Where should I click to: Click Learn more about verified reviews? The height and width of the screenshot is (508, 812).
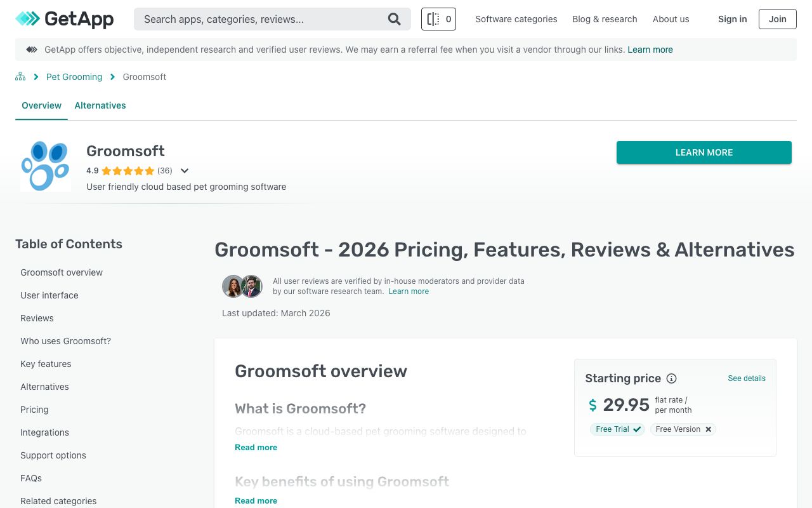coord(409,291)
